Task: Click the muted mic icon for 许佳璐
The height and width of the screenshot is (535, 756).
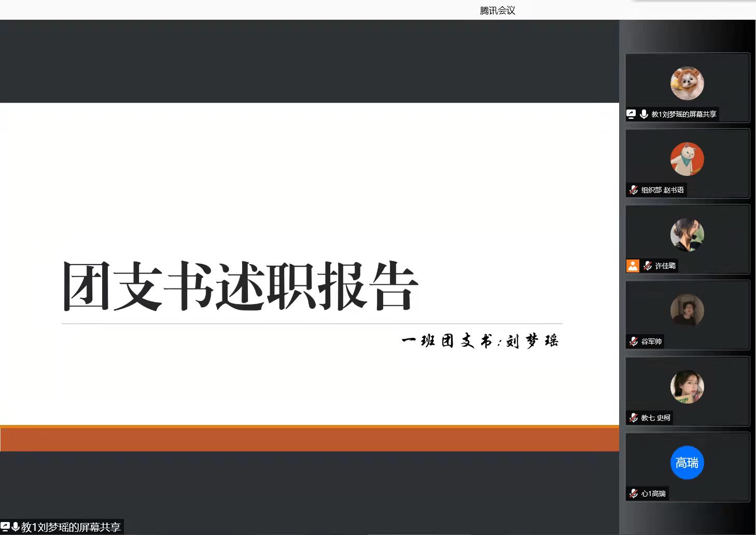Action: pyautogui.click(x=648, y=266)
